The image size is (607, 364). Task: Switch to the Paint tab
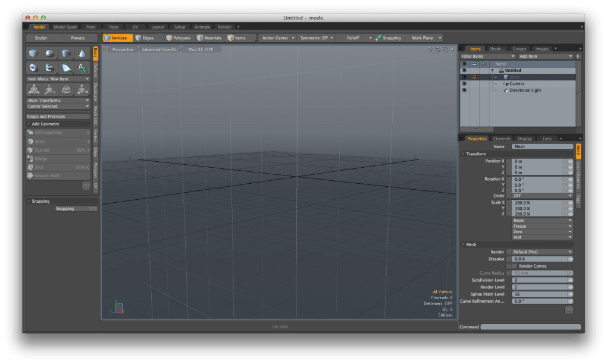click(x=91, y=27)
